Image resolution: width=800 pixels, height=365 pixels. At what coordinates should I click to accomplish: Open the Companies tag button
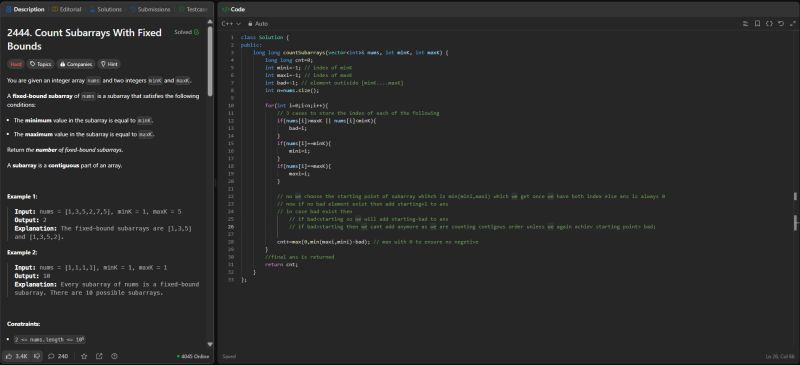(76, 64)
